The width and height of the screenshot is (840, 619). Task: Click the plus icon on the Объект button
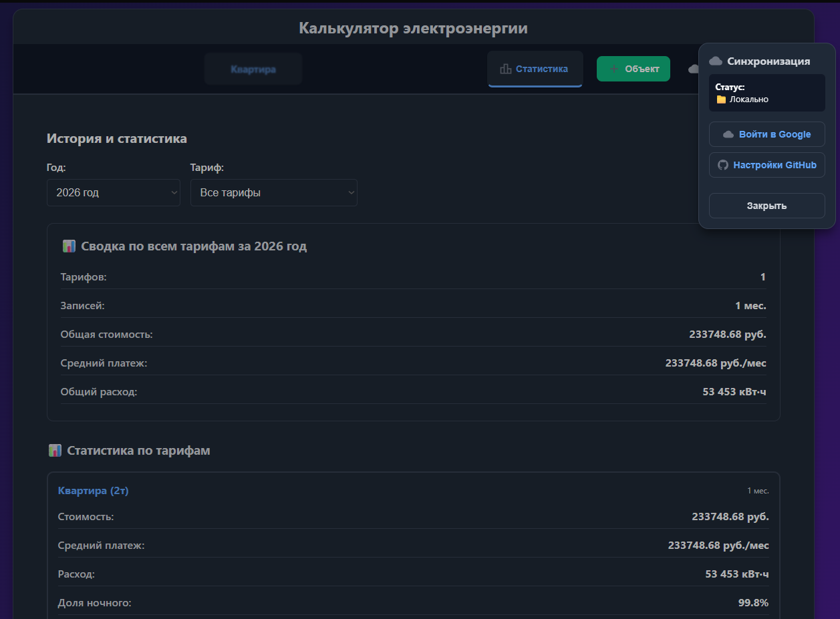click(x=614, y=69)
